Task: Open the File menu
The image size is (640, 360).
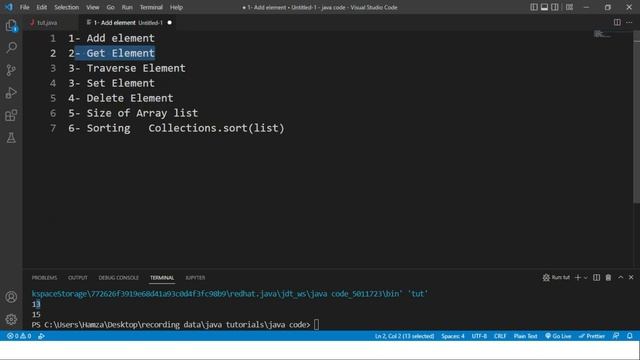Action: click(x=24, y=7)
